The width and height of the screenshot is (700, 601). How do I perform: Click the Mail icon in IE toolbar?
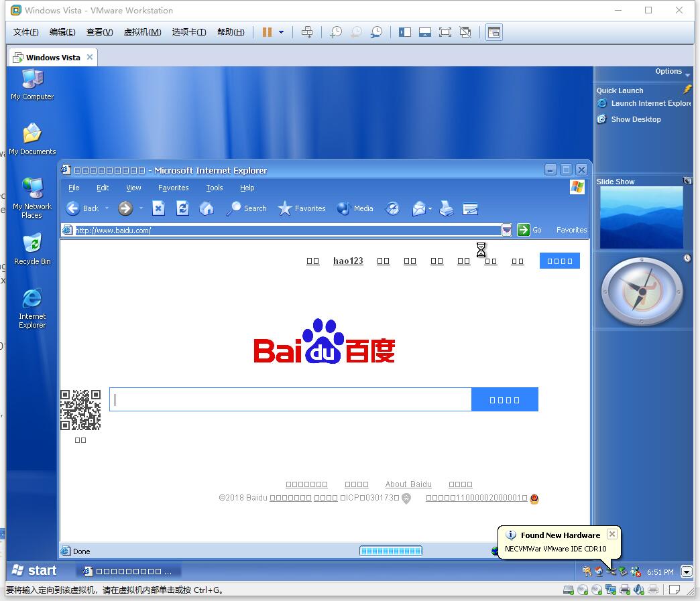point(419,208)
